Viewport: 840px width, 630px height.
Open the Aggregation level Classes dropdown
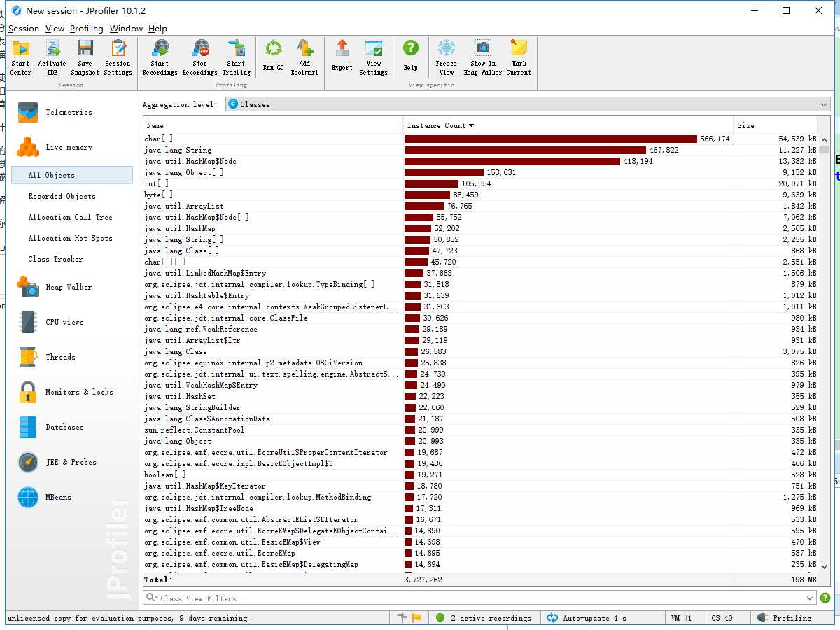coord(528,104)
